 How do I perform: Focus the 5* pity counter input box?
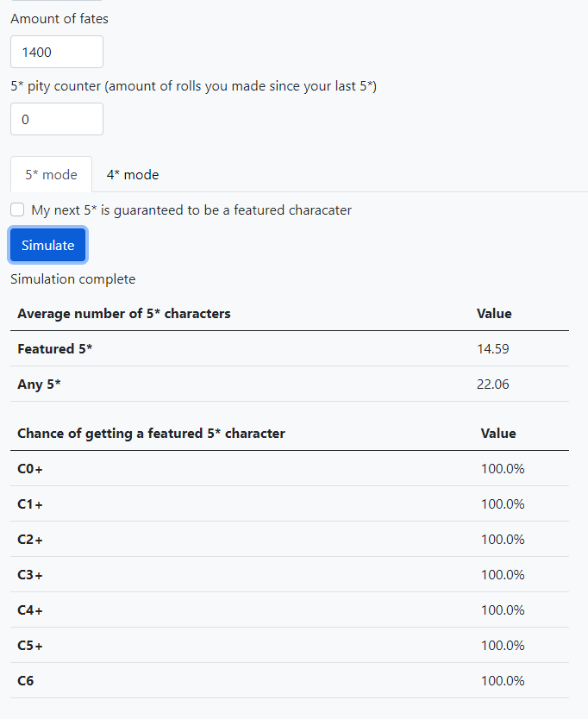[x=57, y=119]
